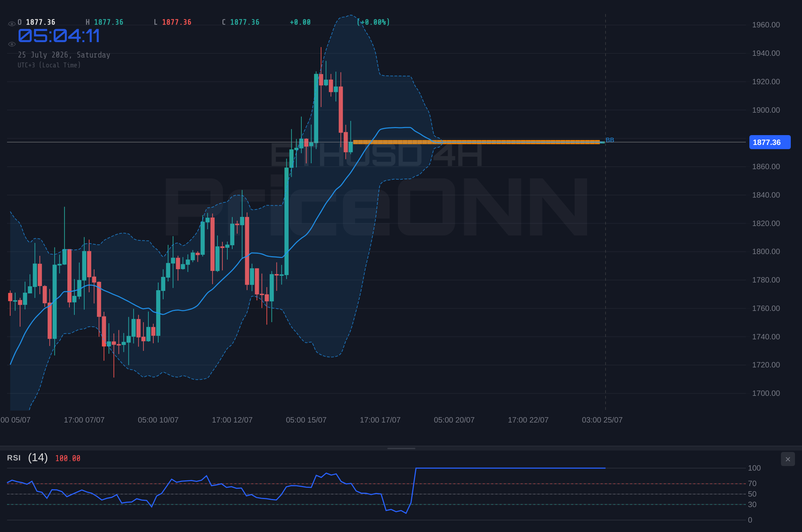Screen dimensions: 802x532
Task: Click the close value C 1877.36
Action: coord(241,22)
